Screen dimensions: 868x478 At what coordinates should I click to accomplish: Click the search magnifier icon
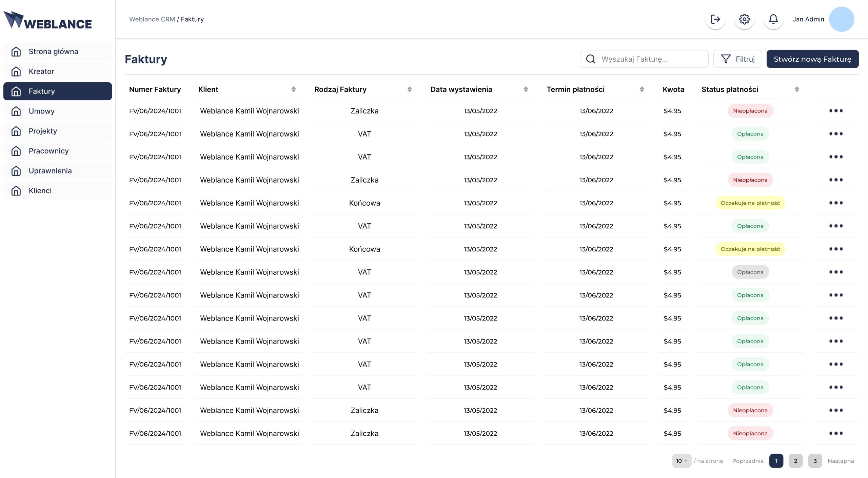591,59
